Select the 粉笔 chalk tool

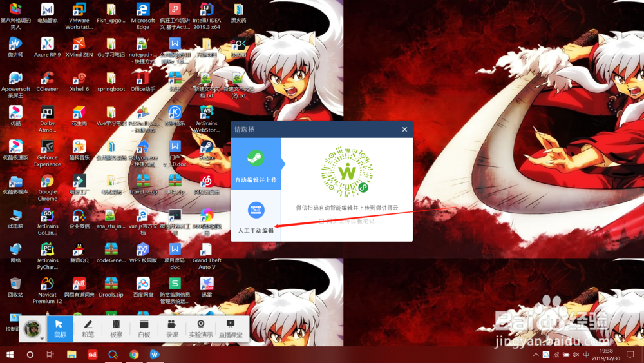point(88,329)
